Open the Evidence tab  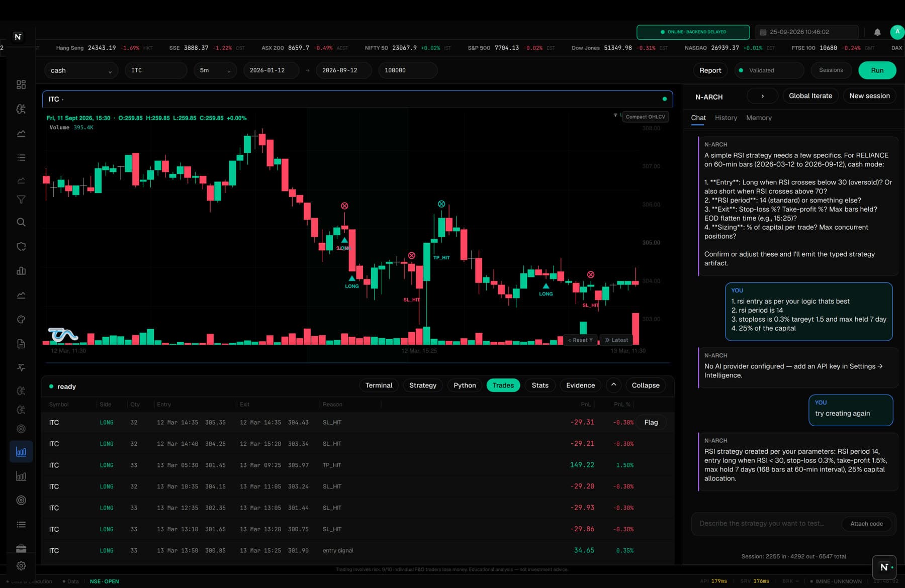click(580, 385)
